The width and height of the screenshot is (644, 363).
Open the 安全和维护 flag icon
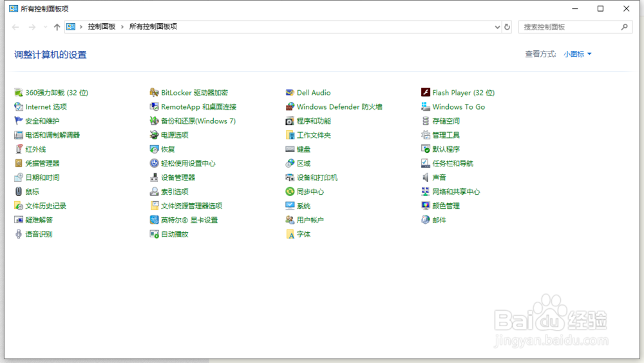[x=19, y=121]
